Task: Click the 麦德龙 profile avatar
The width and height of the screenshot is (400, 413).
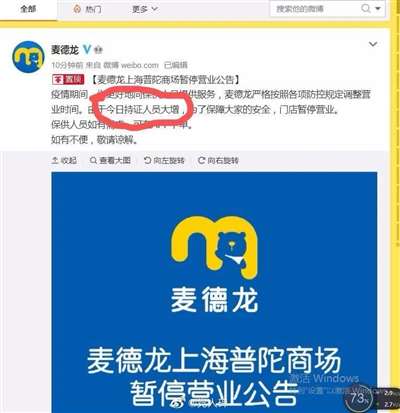Action: (x=28, y=56)
